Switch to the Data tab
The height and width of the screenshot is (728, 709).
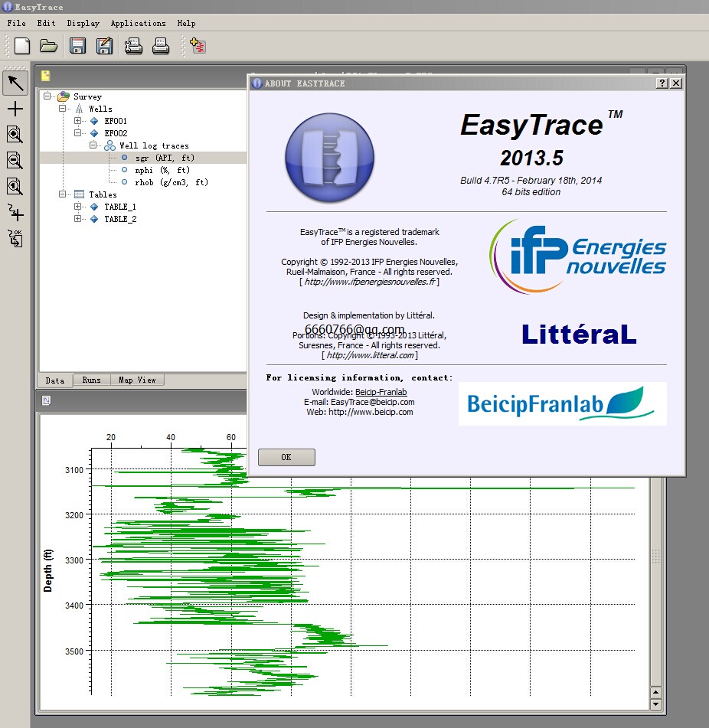click(55, 380)
